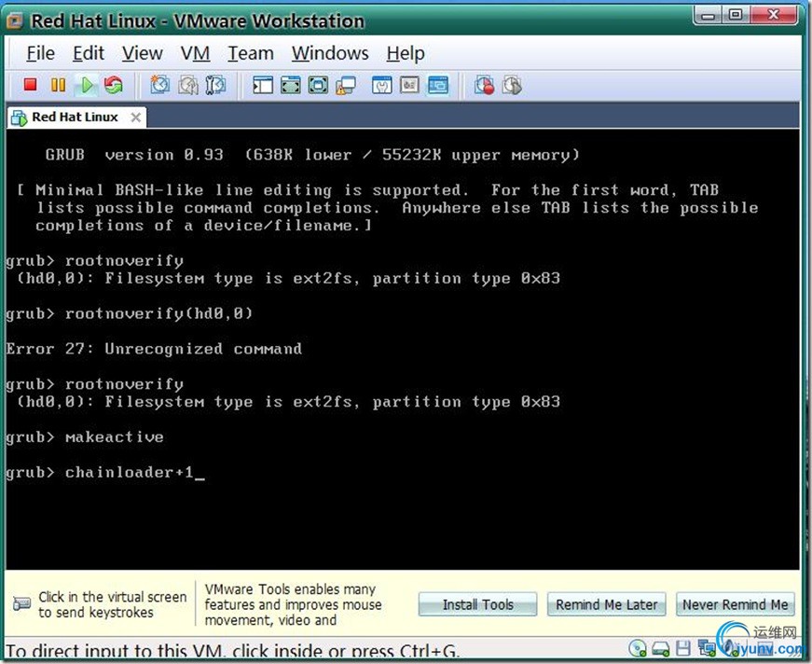
Task: Click the Replay recording icon
Action: (512, 85)
